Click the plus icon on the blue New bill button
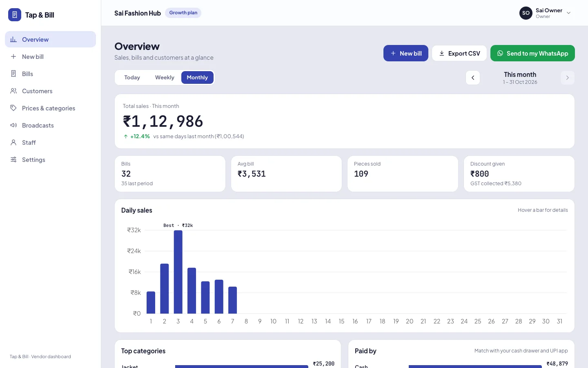The height and width of the screenshot is (368, 588). point(393,53)
